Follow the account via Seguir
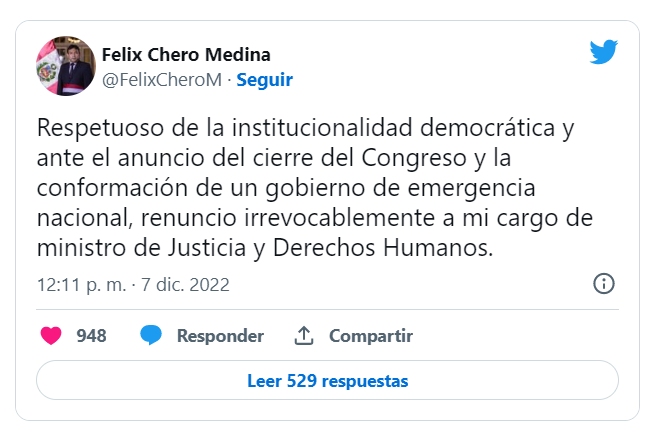 pyautogui.click(x=264, y=79)
